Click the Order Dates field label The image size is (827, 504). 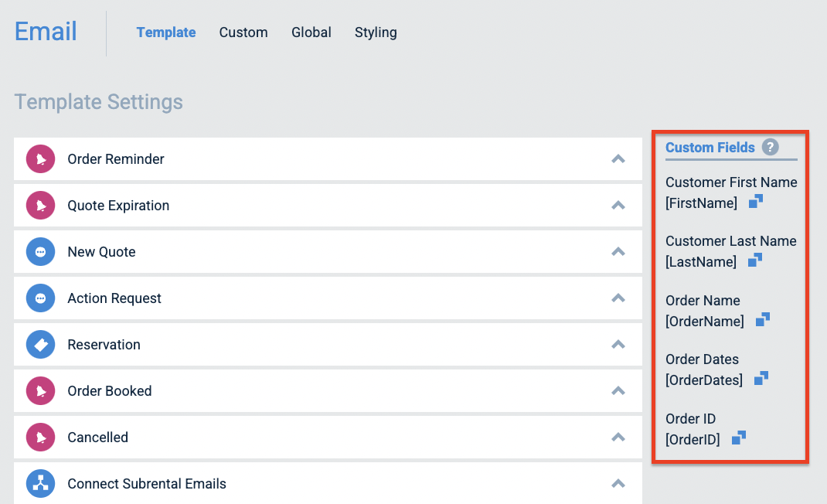tap(702, 359)
